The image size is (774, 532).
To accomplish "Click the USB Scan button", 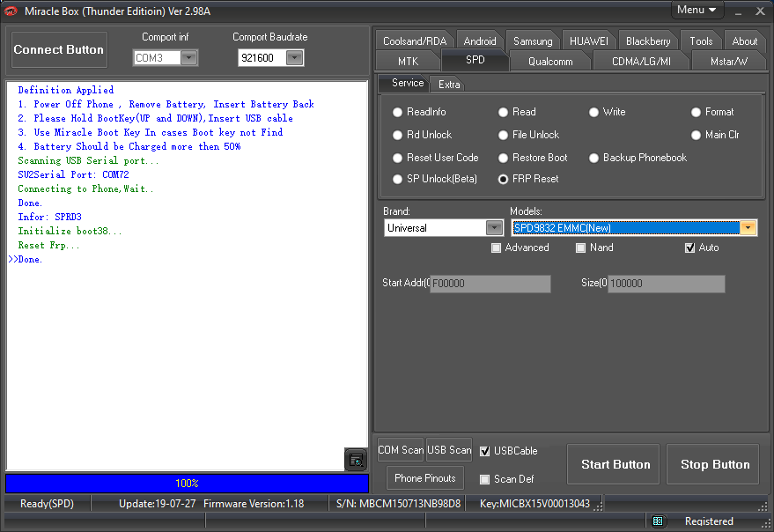I will point(449,450).
